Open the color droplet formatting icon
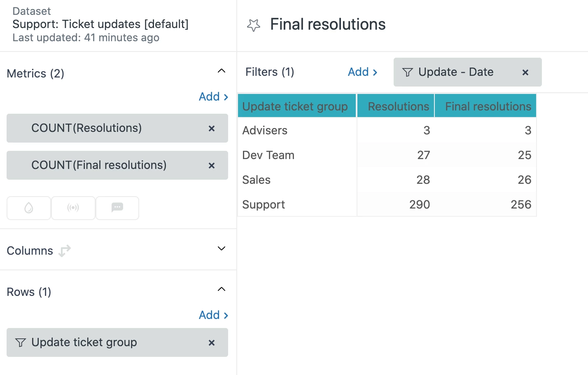Screen dimensions: 588x375 point(29,208)
